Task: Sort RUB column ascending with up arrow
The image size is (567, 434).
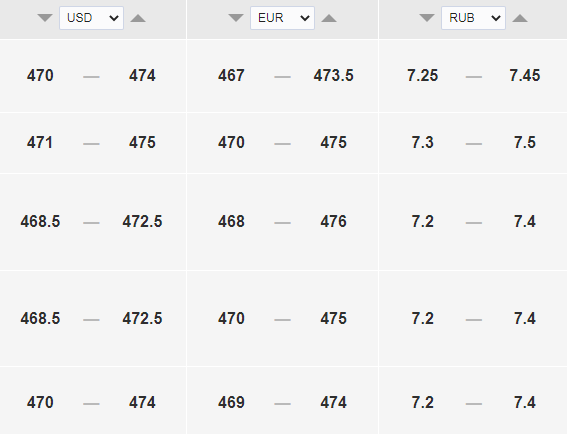Action: click(x=520, y=18)
